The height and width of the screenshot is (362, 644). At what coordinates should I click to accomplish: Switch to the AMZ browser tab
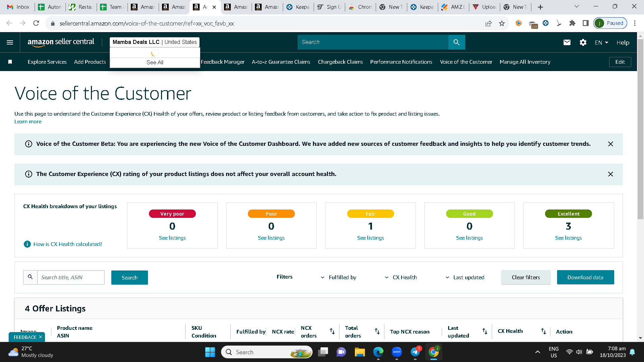(x=453, y=7)
